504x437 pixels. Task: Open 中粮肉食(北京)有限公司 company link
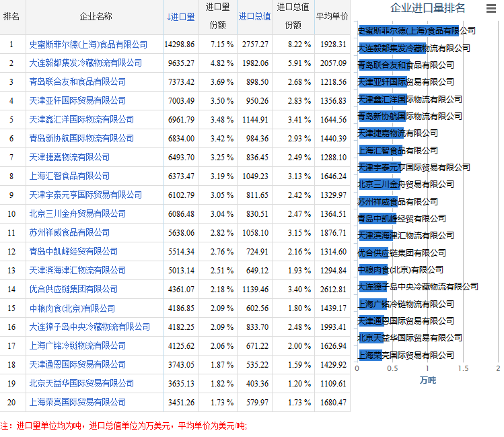(x=72, y=308)
